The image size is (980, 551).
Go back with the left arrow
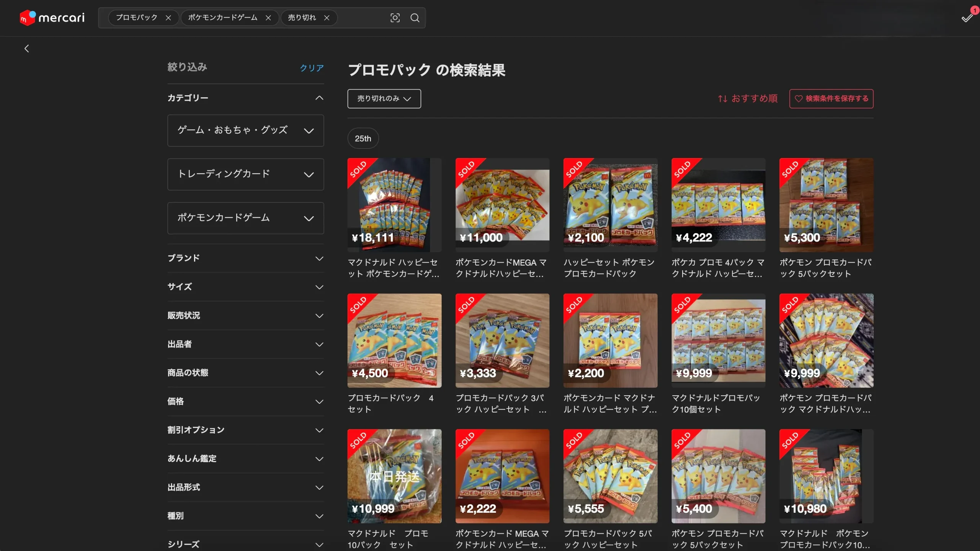(x=26, y=49)
